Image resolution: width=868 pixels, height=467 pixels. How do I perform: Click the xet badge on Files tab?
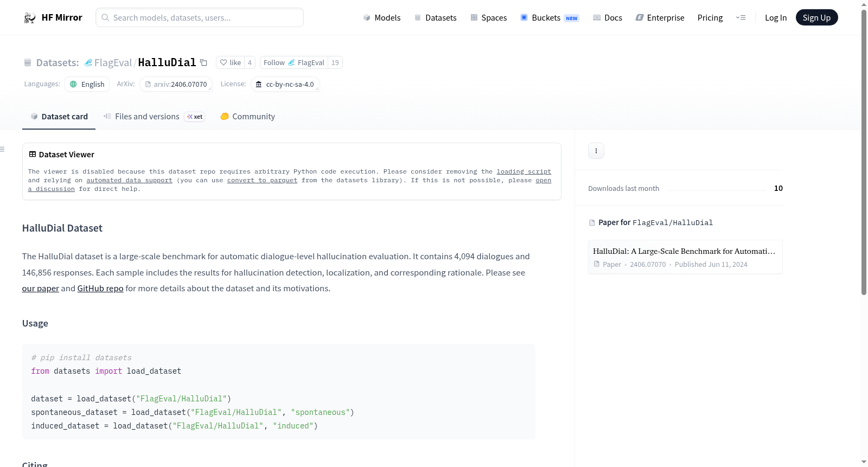(x=195, y=117)
